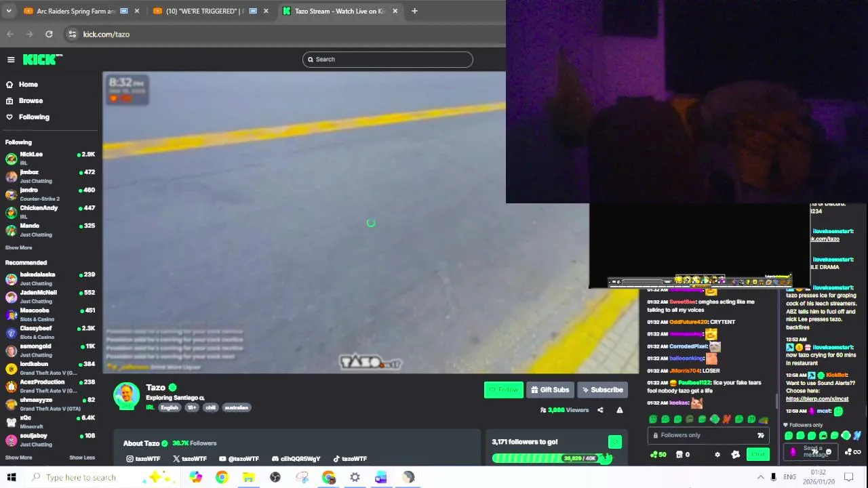Click the green follower goal button
Image resolution: width=868 pixels, height=488 pixels.
[x=614, y=442]
